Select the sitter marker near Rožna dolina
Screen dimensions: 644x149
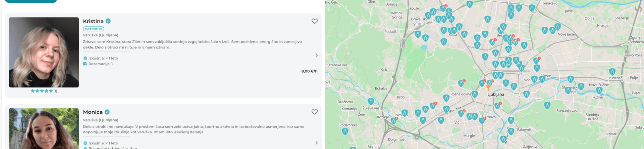[x=475, y=94]
